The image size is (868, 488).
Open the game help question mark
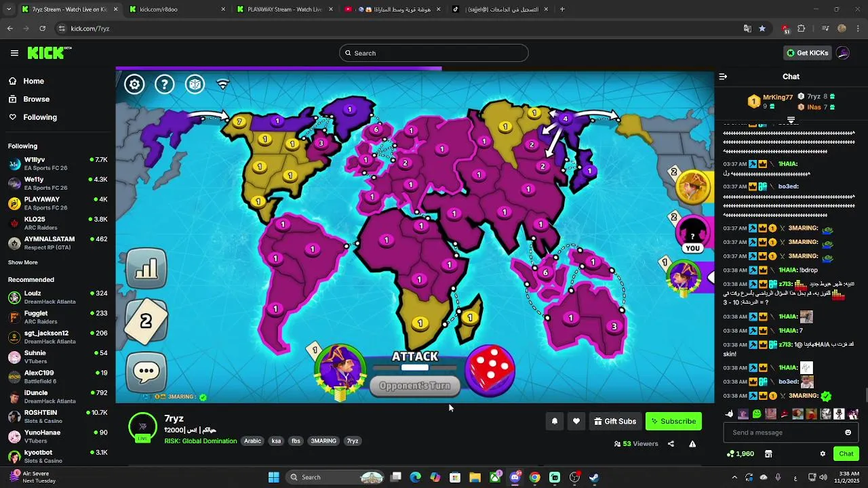(x=165, y=84)
